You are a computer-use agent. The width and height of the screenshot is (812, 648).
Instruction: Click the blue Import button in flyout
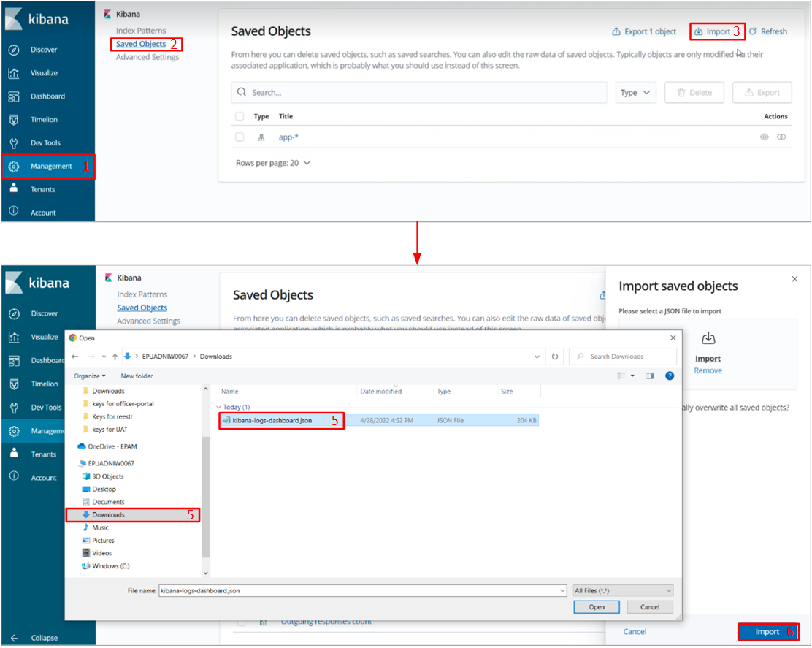click(767, 633)
